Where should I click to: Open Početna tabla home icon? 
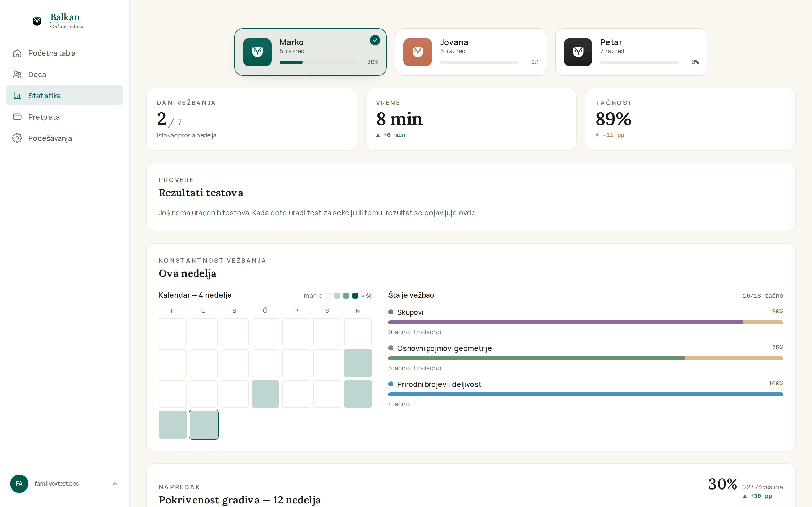coord(17,53)
